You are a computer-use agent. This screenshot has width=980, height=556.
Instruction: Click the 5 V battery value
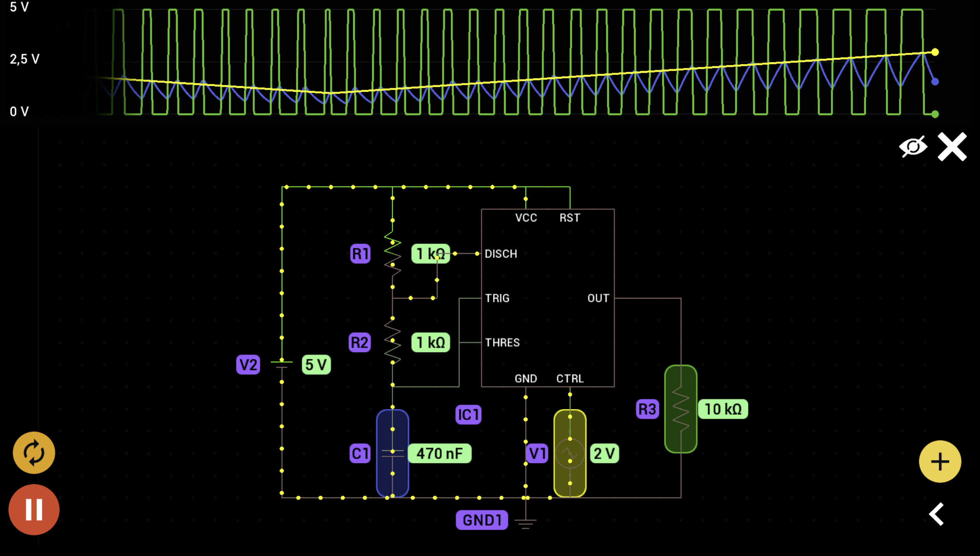pyautogui.click(x=316, y=364)
